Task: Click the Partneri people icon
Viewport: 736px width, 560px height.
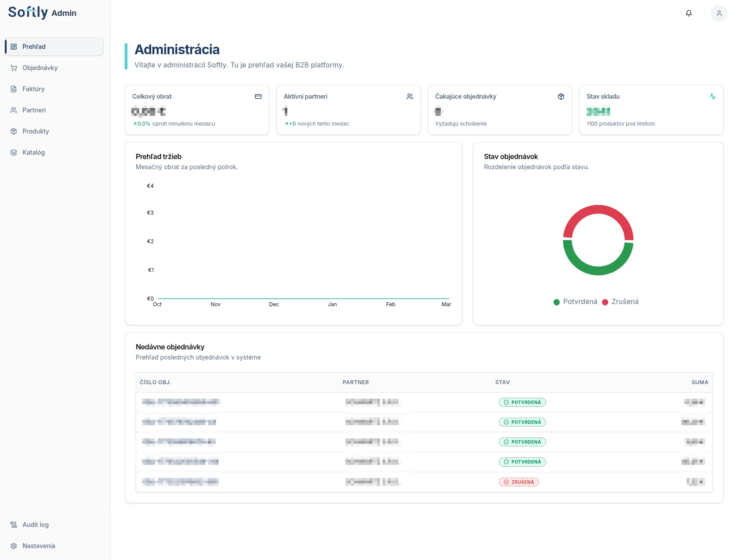Action: (14, 110)
